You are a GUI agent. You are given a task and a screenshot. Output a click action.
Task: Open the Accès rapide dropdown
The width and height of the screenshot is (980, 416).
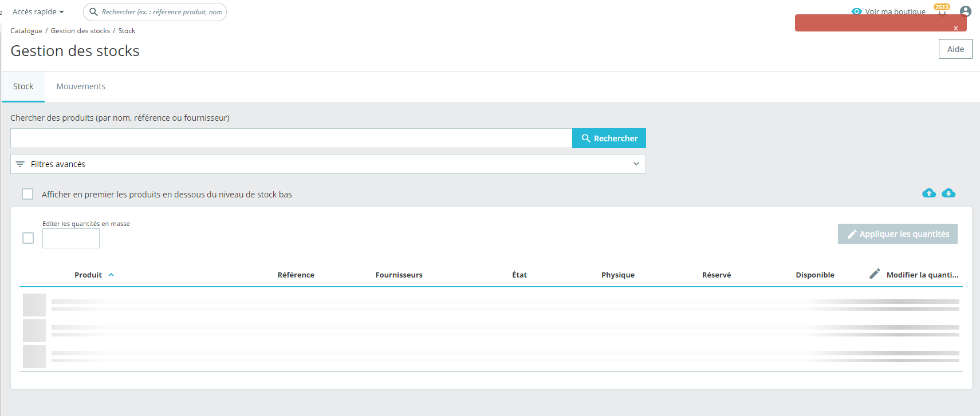click(38, 11)
